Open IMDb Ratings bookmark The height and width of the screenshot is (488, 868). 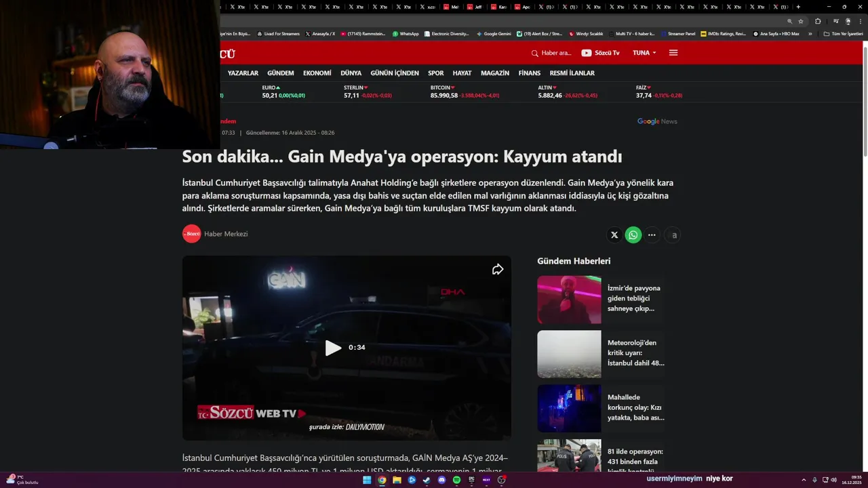point(723,33)
